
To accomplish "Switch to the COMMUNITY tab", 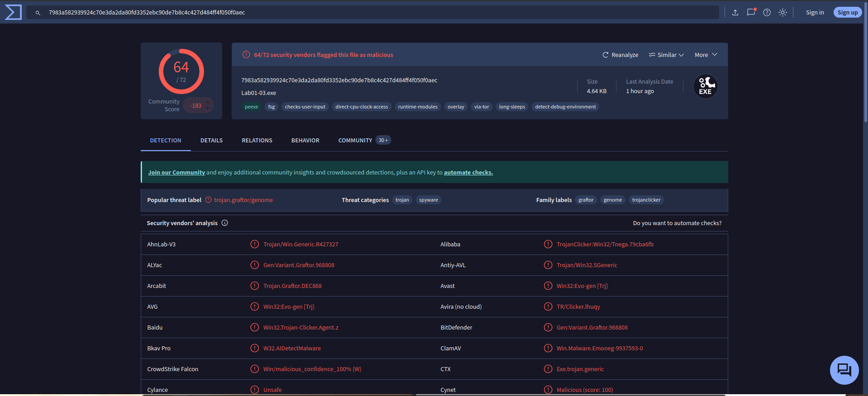I will point(364,141).
